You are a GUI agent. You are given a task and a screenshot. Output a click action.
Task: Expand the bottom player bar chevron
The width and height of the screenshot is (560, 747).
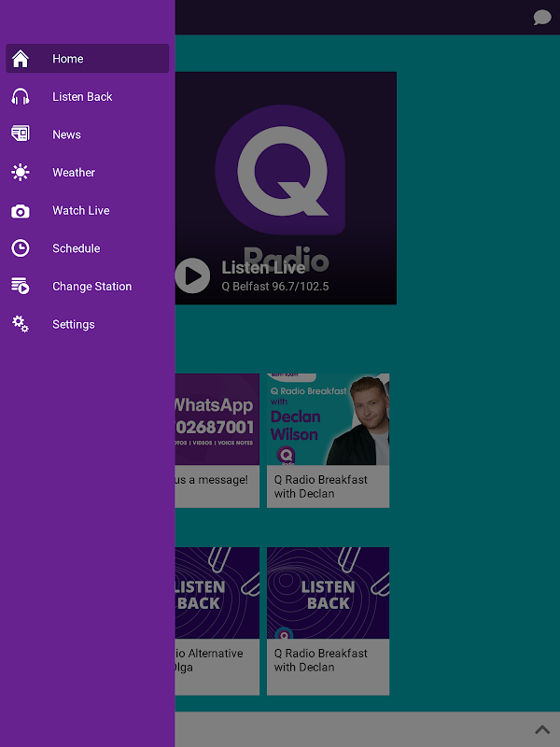click(x=542, y=729)
